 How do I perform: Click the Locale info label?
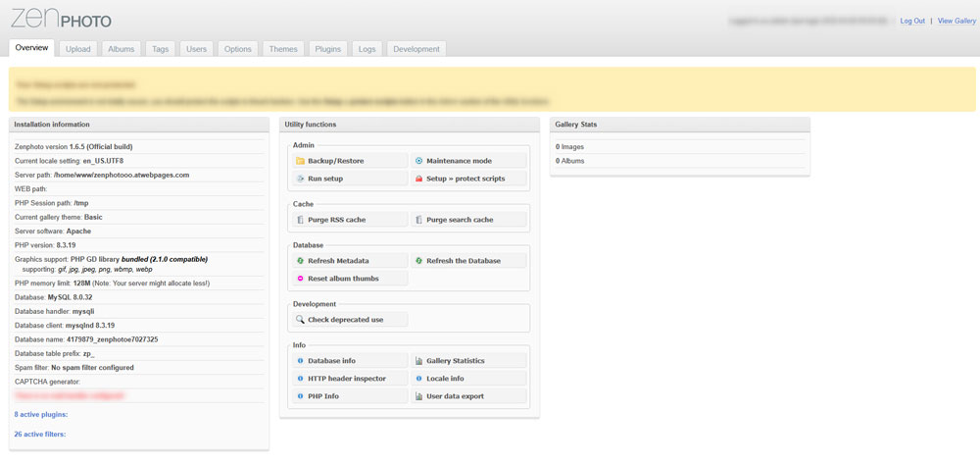pos(445,378)
